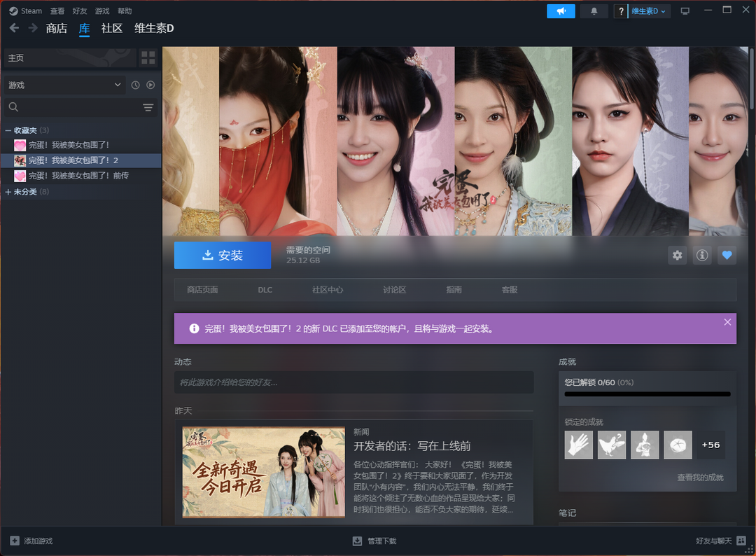The height and width of the screenshot is (556, 756).
Task: Open the friends and chat icon
Action: (x=741, y=541)
